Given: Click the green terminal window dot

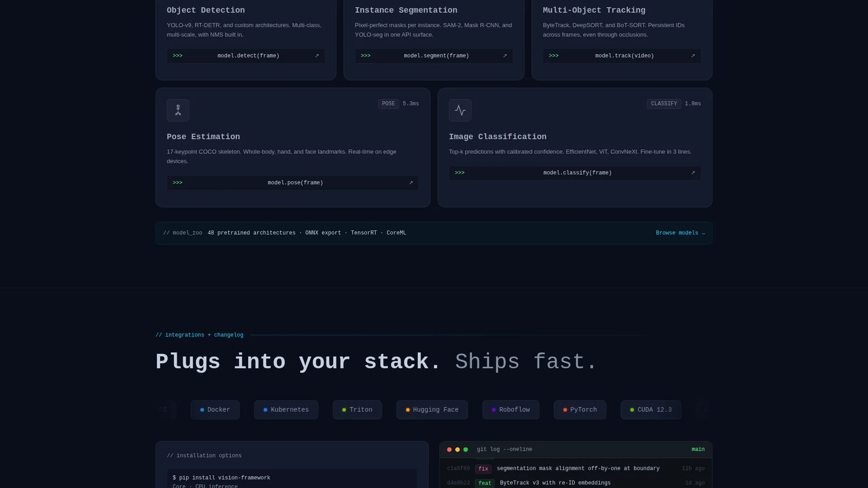Looking at the screenshot, I should [x=466, y=450].
